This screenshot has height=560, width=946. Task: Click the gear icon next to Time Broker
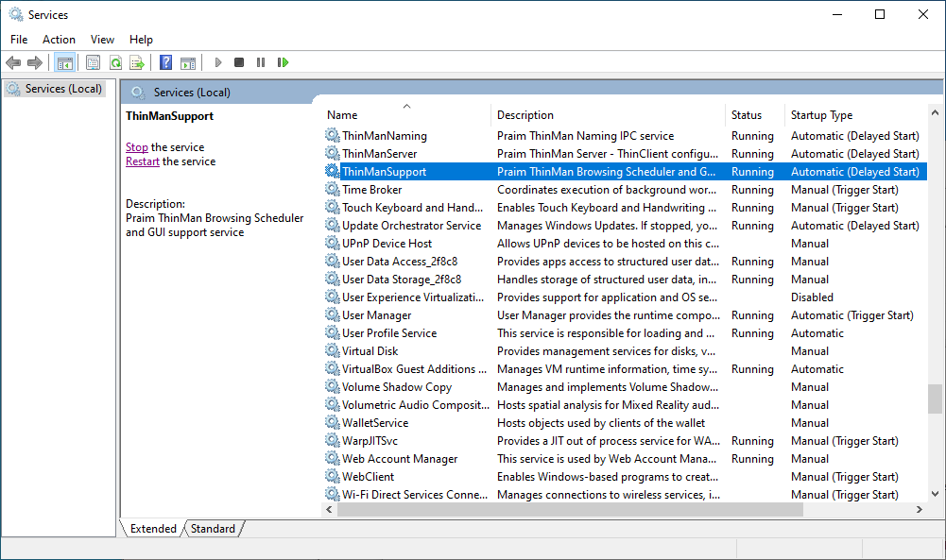[333, 189]
